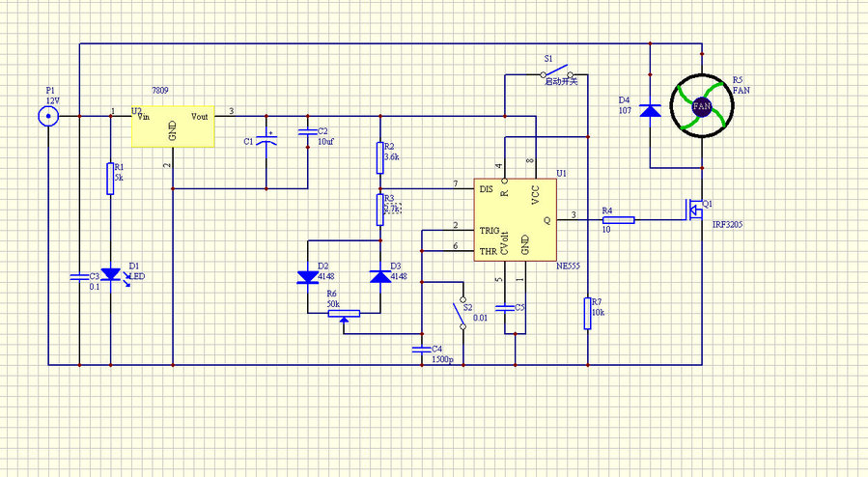Select resistor R2 3.6k symbol
Viewport: 868px width, 477px height.
pos(379,157)
